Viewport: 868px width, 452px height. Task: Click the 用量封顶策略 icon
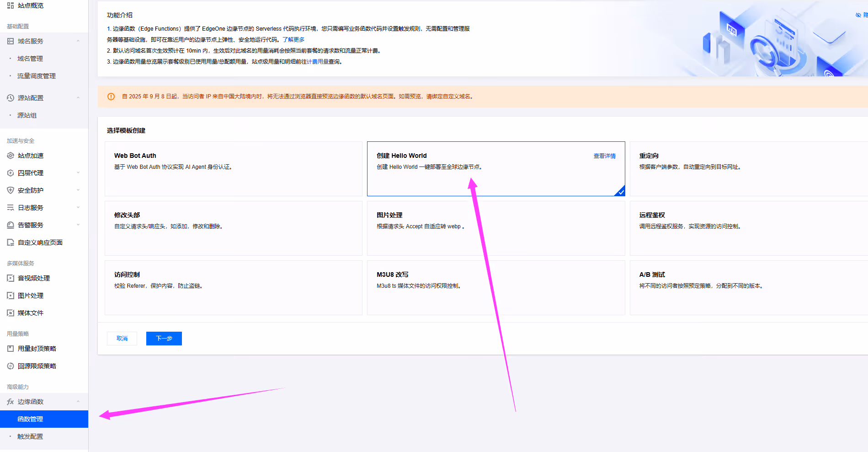(11, 349)
